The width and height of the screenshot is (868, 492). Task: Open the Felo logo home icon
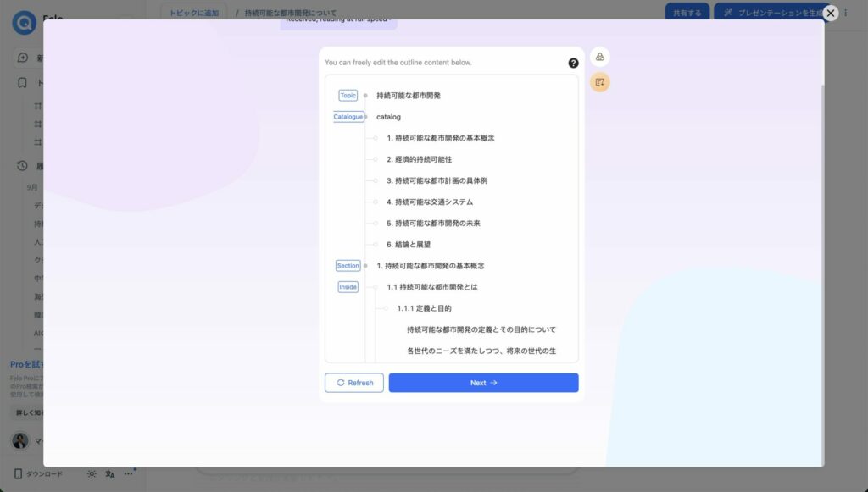click(23, 22)
